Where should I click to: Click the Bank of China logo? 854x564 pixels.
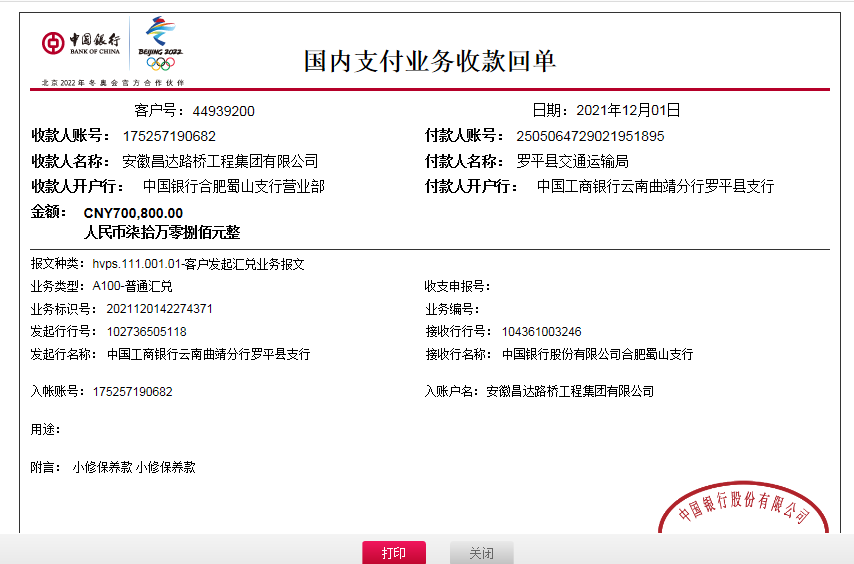81,44
